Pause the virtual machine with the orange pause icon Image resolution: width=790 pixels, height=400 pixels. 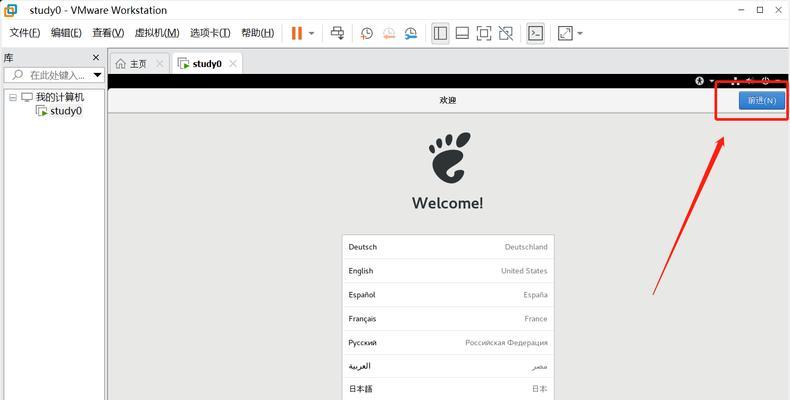[297, 33]
